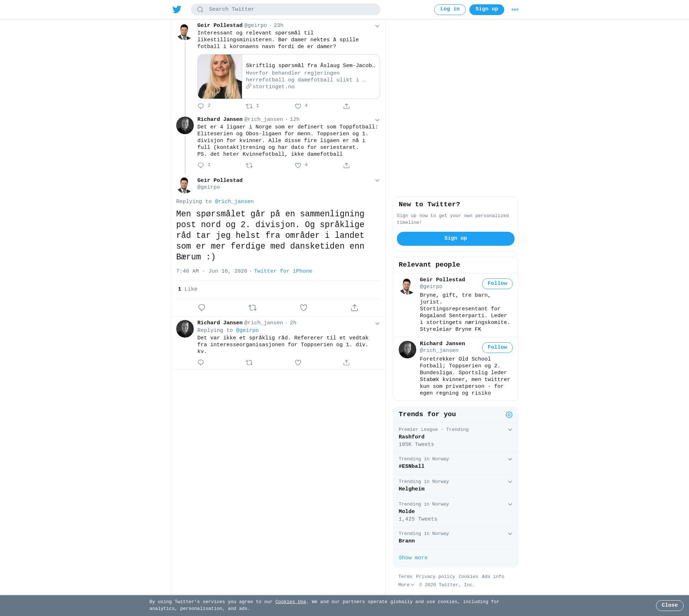Open the three-dot more menu in header
Viewport: 689px width, 616px height.
pyautogui.click(x=515, y=10)
